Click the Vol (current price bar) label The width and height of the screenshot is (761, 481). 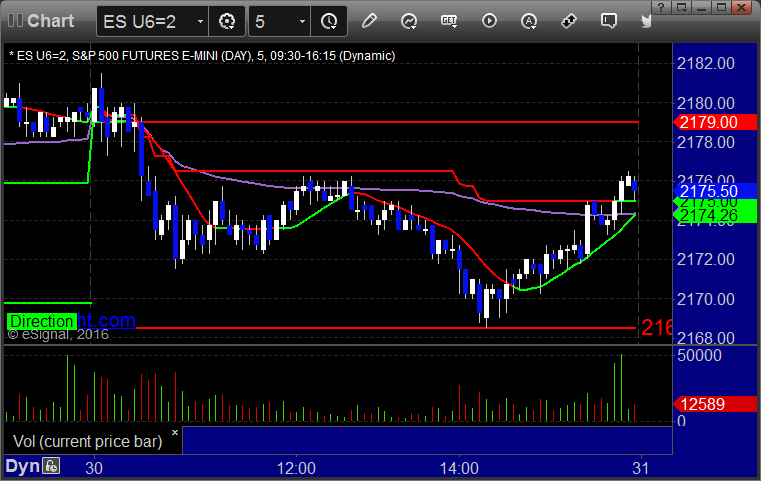(88, 441)
